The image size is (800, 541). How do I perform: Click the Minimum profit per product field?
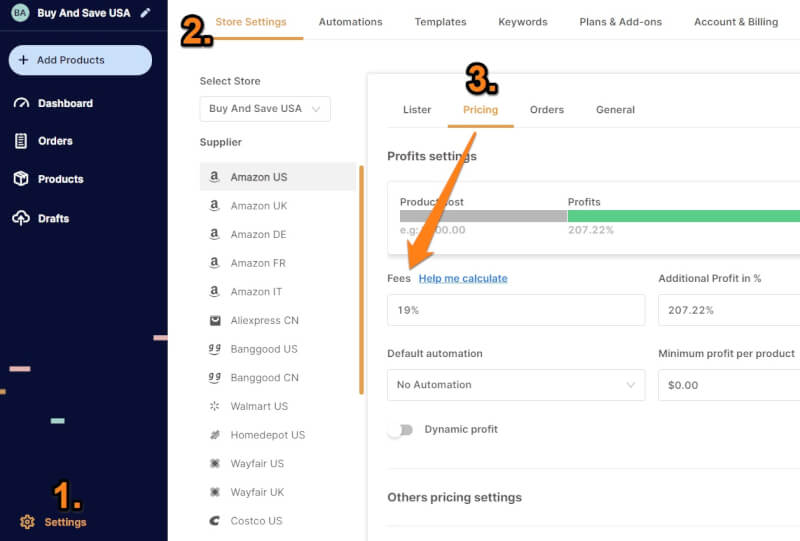tap(728, 385)
